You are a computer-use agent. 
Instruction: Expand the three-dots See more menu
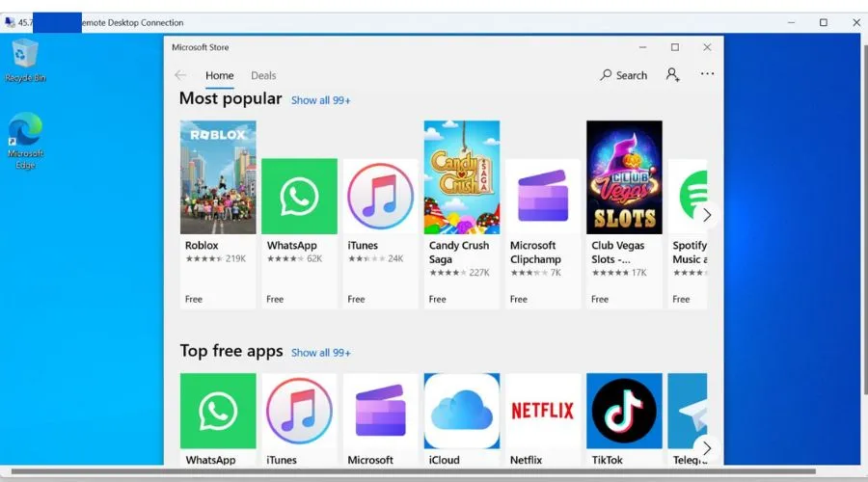click(x=707, y=74)
